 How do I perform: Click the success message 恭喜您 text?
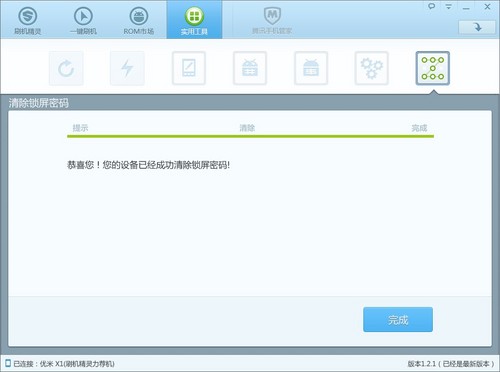coord(148,165)
